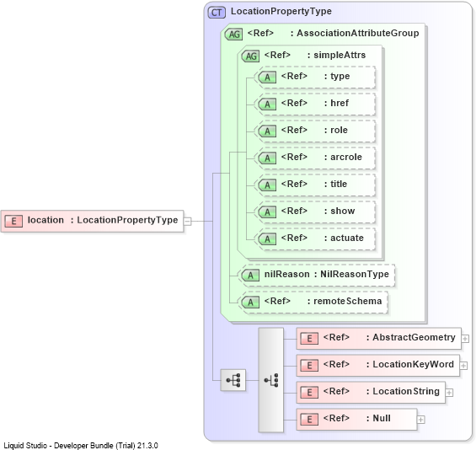Select the LocationPropertyType header title
The image size is (476, 450).
pyautogui.click(x=281, y=11)
